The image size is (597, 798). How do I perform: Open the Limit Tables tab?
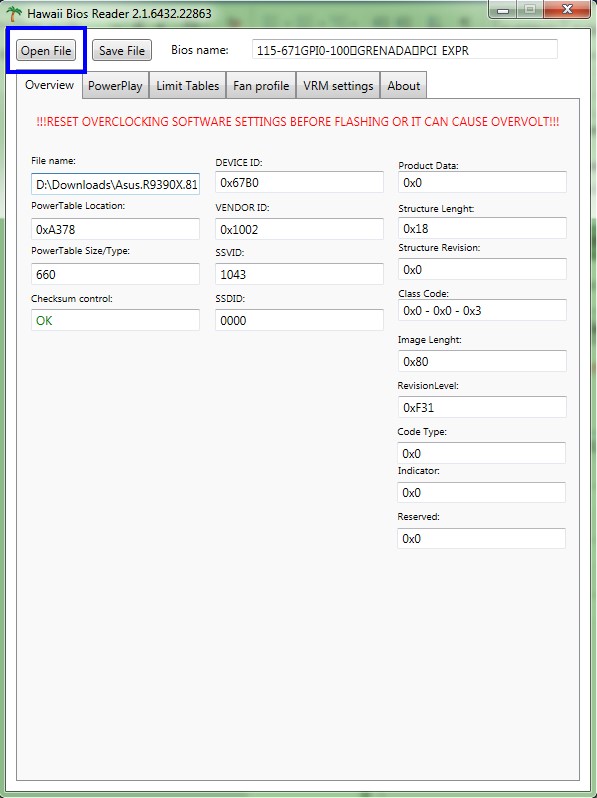coord(187,86)
